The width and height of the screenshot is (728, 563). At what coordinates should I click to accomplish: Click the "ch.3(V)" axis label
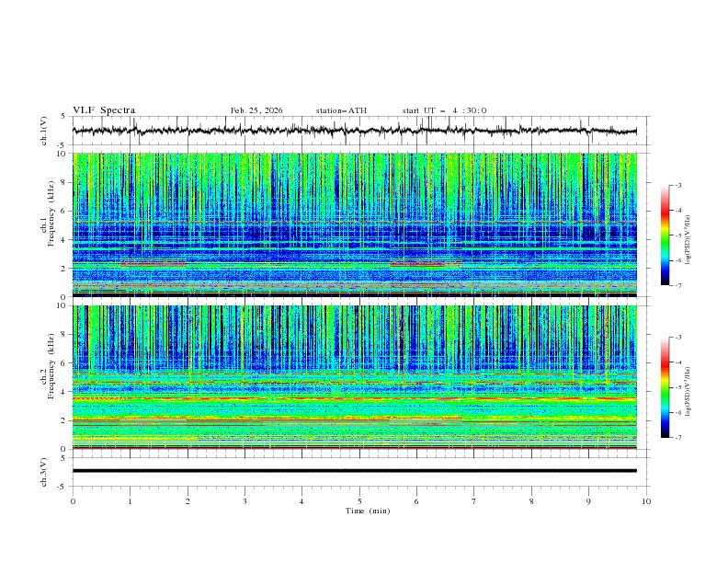coord(44,472)
